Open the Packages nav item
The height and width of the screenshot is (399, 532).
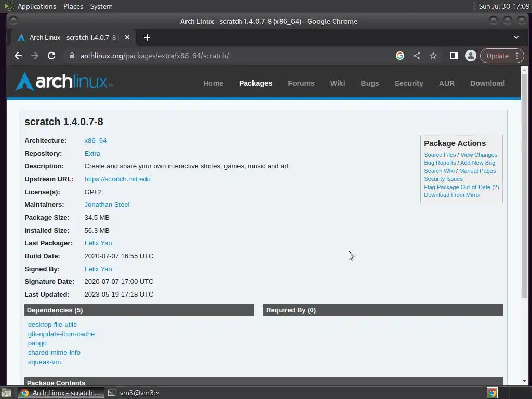[256, 83]
